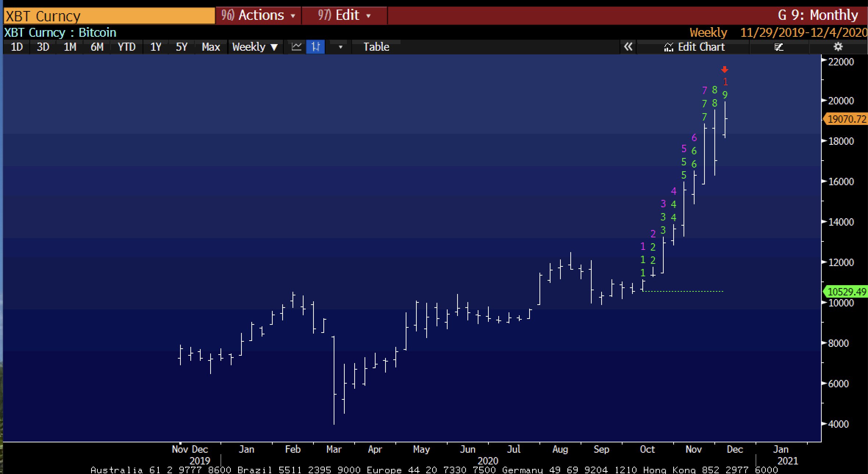This screenshot has height=474, width=868.
Task: Click the red countdown 1 marker
Action: point(725,82)
